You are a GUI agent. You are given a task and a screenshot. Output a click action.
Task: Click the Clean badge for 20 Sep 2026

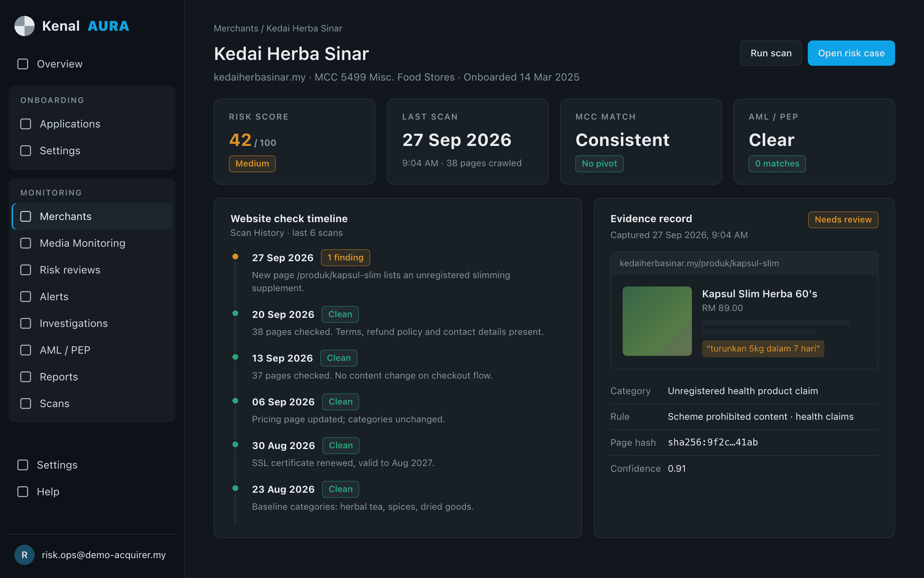click(340, 314)
